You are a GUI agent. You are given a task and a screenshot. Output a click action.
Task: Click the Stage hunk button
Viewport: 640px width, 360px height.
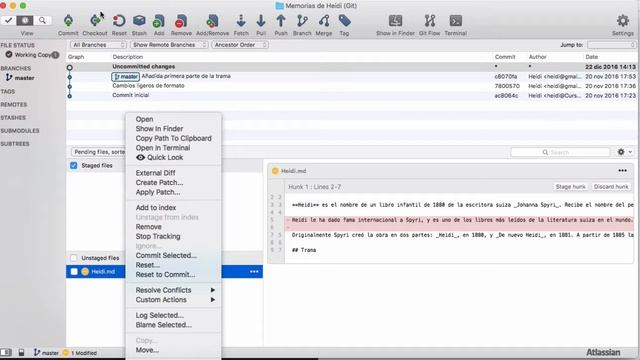tap(570, 187)
